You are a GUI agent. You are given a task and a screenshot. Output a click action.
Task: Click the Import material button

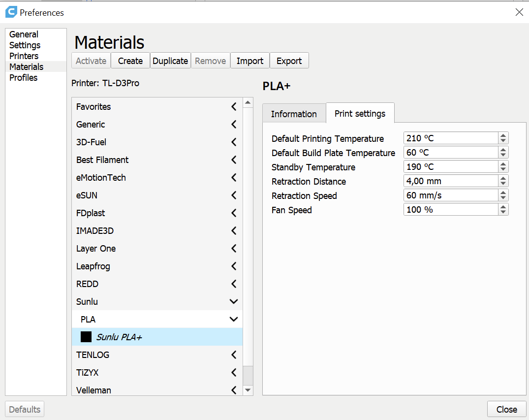click(250, 61)
